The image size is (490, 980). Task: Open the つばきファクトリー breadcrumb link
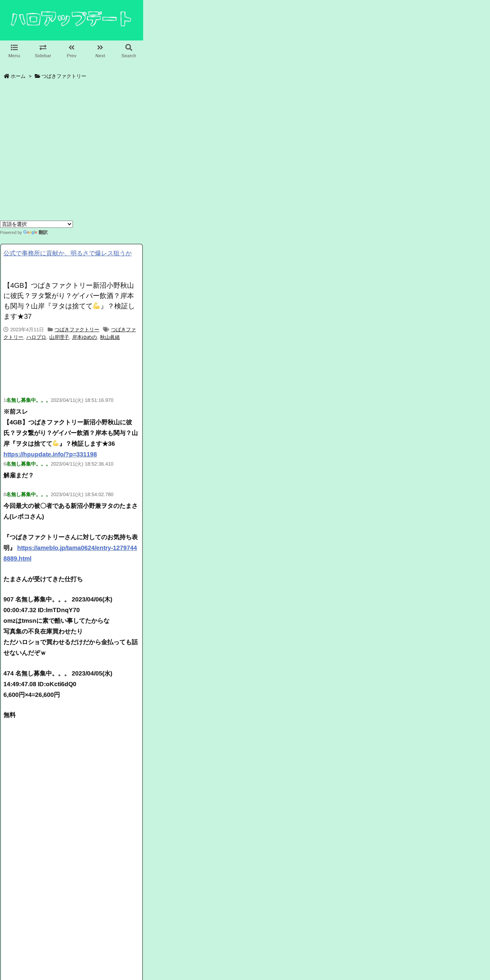pyautogui.click(x=64, y=76)
